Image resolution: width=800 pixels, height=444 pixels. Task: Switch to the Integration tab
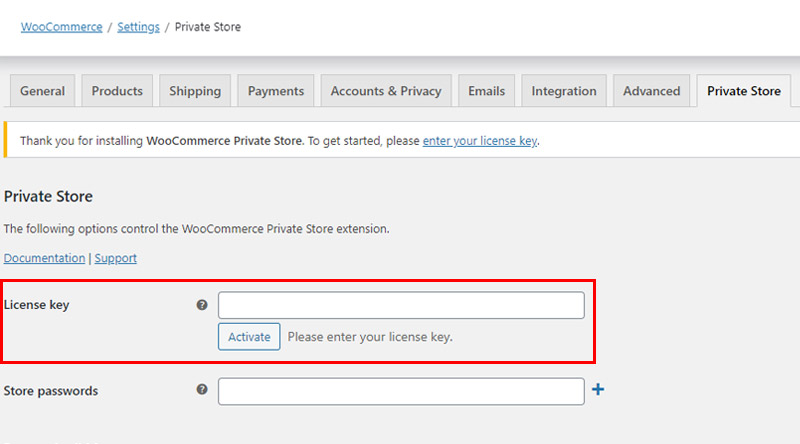[x=564, y=91]
